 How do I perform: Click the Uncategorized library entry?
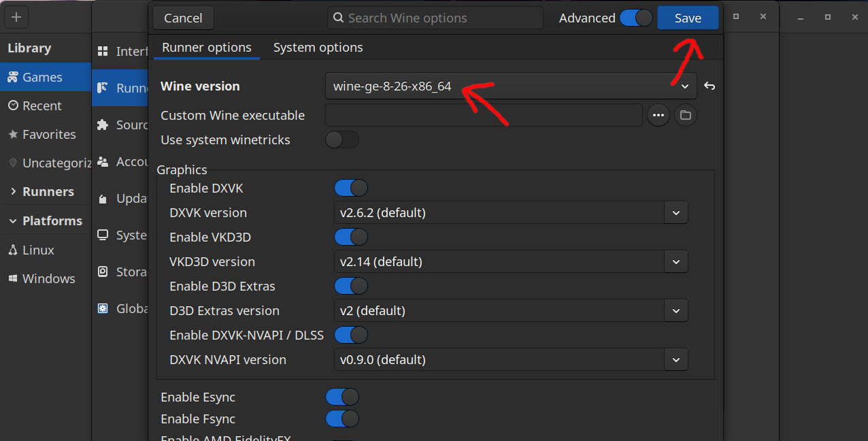coord(46,163)
